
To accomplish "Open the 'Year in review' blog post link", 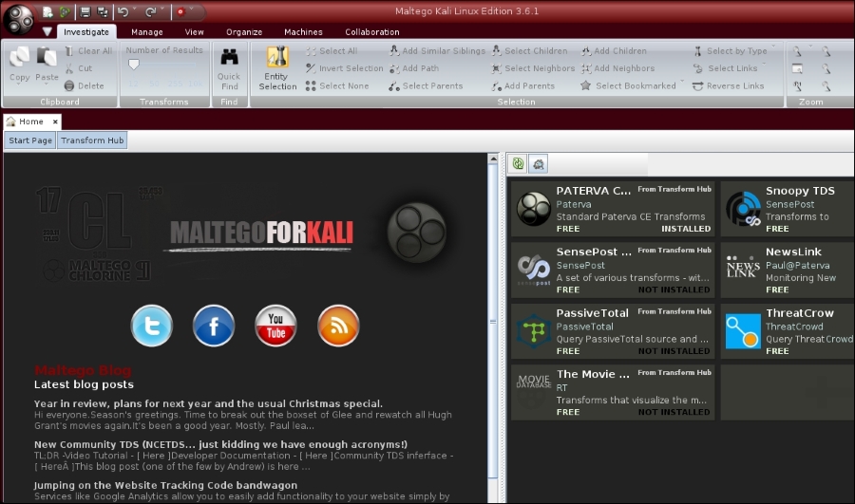I will [208, 403].
